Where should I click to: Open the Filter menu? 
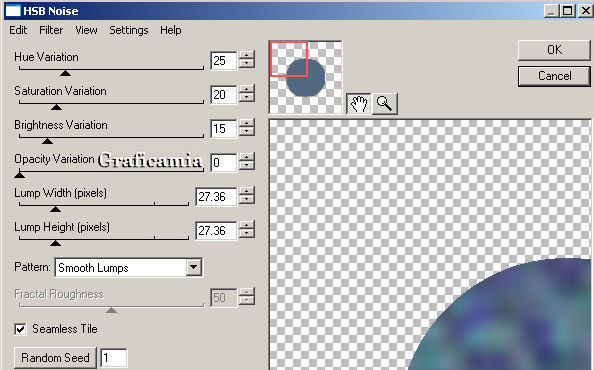(x=51, y=30)
